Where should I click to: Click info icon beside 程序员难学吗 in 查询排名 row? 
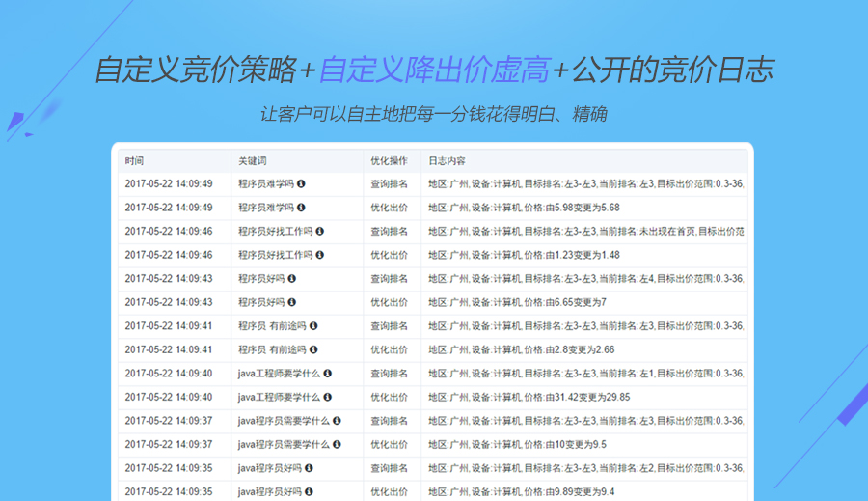pos(301,183)
